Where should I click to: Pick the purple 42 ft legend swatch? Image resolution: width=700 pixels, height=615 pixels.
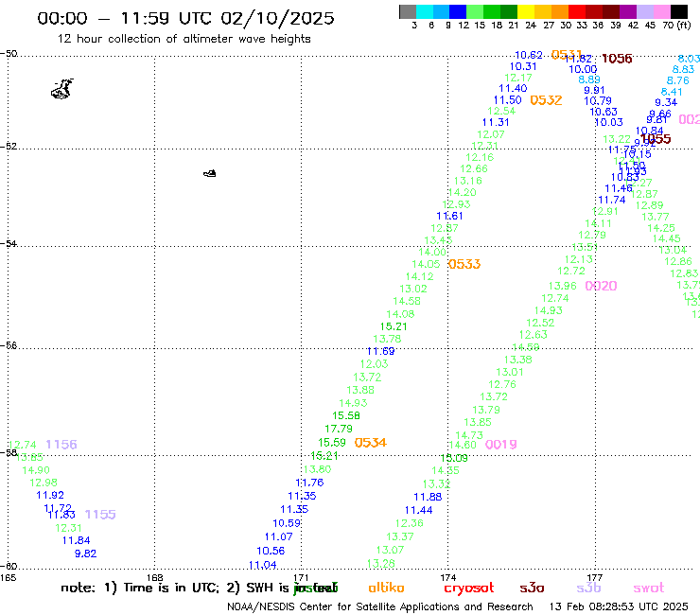click(x=628, y=11)
